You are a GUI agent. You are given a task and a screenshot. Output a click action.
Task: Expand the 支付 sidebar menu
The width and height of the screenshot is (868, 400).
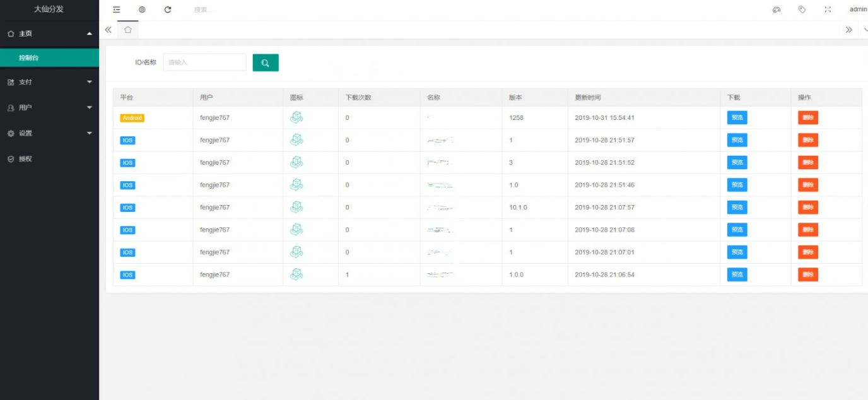(49, 82)
